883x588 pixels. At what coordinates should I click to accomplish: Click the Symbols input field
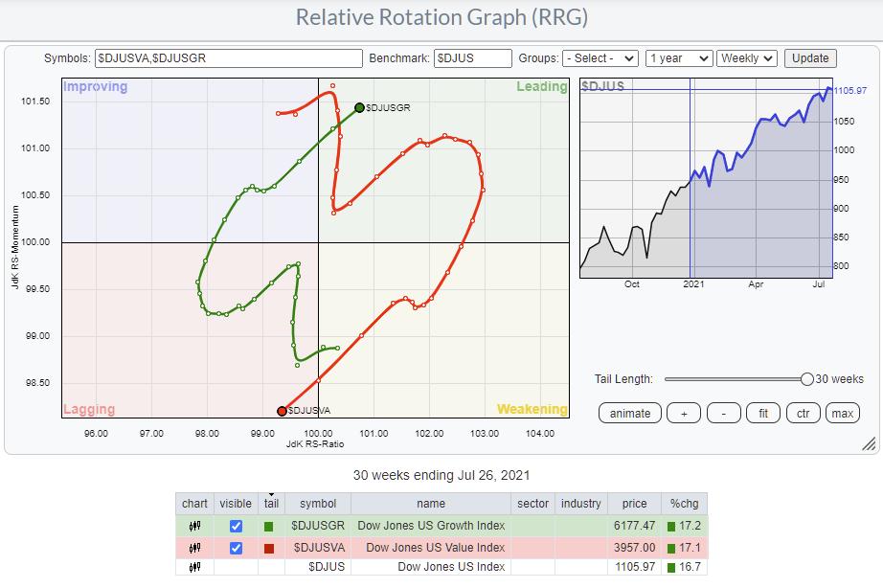pos(228,58)
